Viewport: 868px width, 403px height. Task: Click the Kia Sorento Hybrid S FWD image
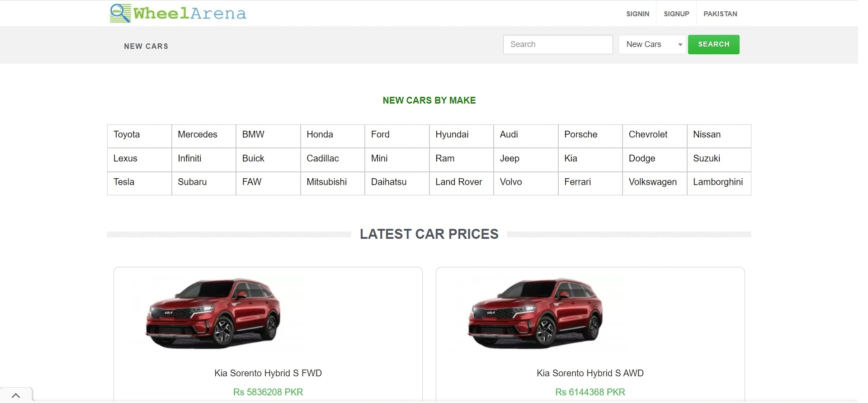pos(213,314)
